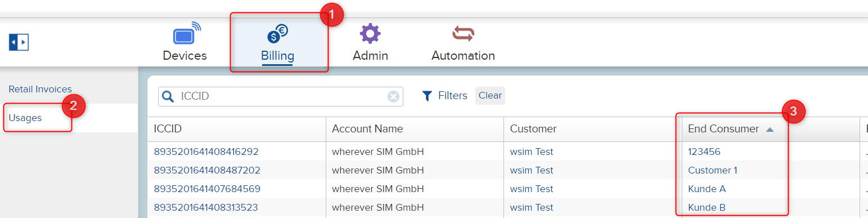
Task: Select wherever SIM GmbH in the Kunde B row
Action: pos(378,207)
